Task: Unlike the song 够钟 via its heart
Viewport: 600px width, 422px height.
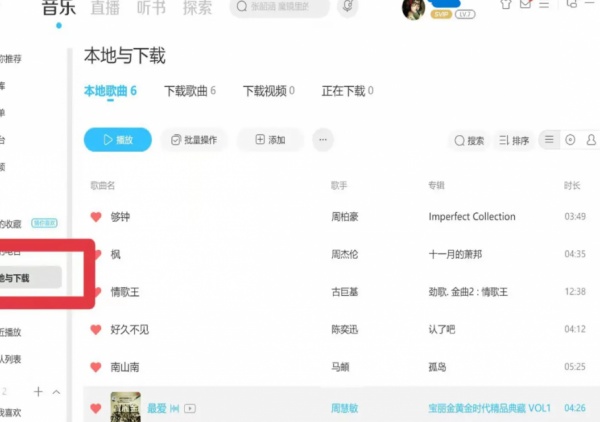Action: coord(96,217)
